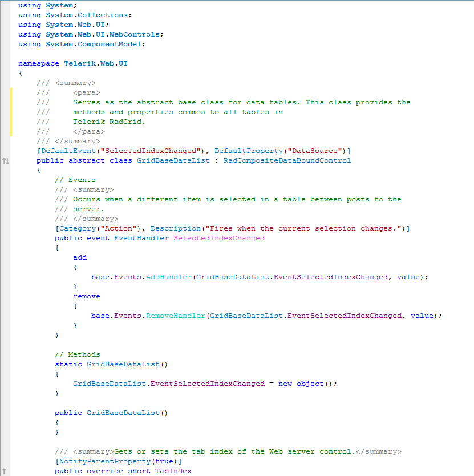Screen dimensions: 474x476
Task: Select 'Collections' in the using directive
Action: tap(102, 15)
